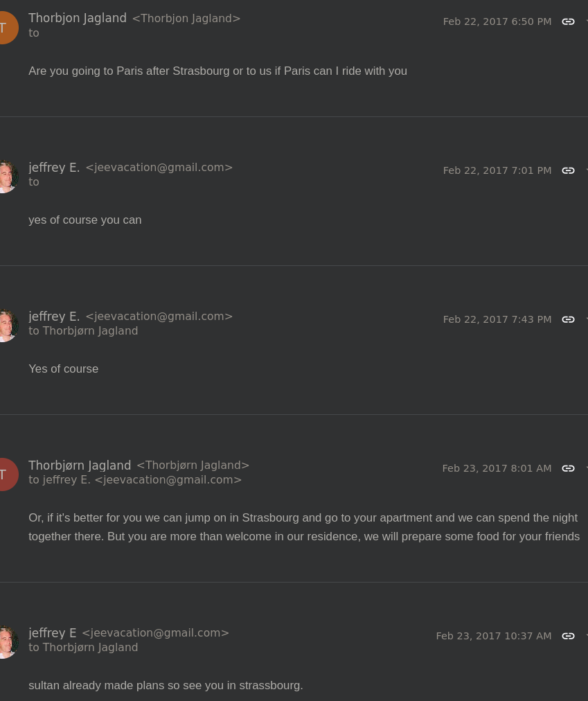Screen dimensions: 588x701
Task: Click avatar photo on 'Yes of course' message
Action: tap(7, 326)
